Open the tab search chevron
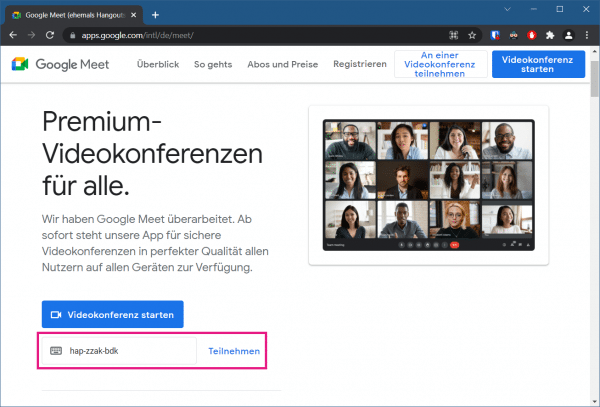The width and height of the screenshot is (600, 407). (x=507, y=9)
